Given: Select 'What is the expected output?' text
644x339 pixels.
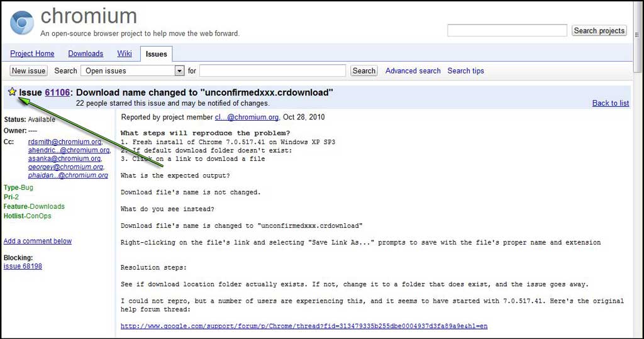Looking at the screenshot, I should click(175, 175).
